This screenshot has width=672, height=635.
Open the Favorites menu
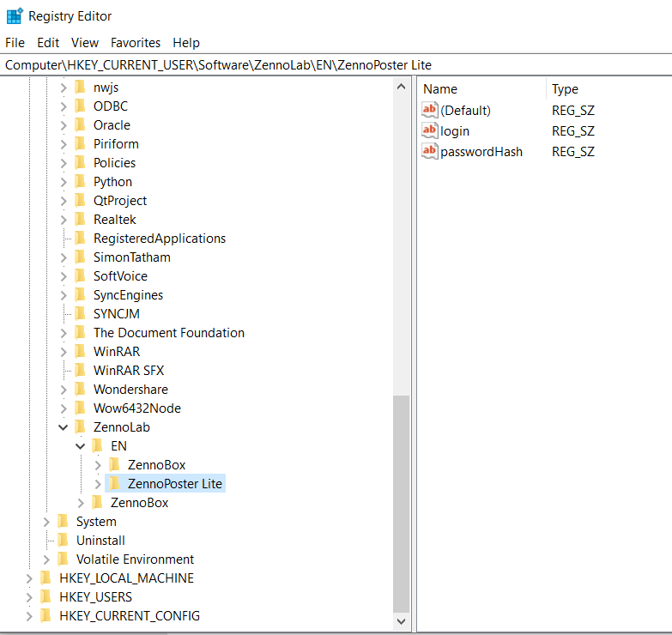coord(136,42)
